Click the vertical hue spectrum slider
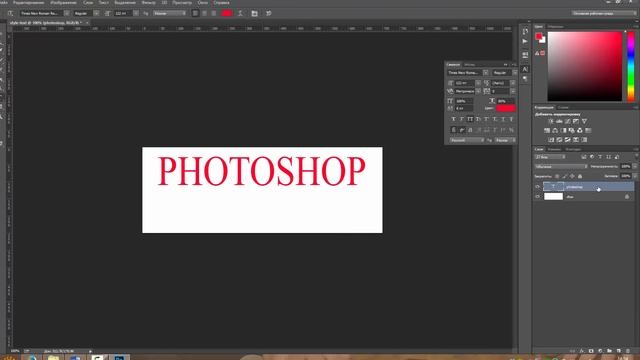 tap(631, 66)
